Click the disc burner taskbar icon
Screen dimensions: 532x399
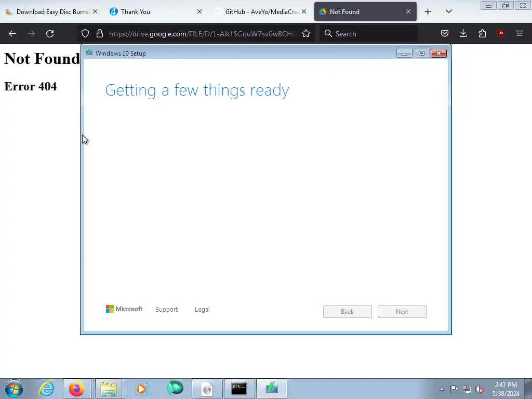pyautogui.click(x=207, y=389)
